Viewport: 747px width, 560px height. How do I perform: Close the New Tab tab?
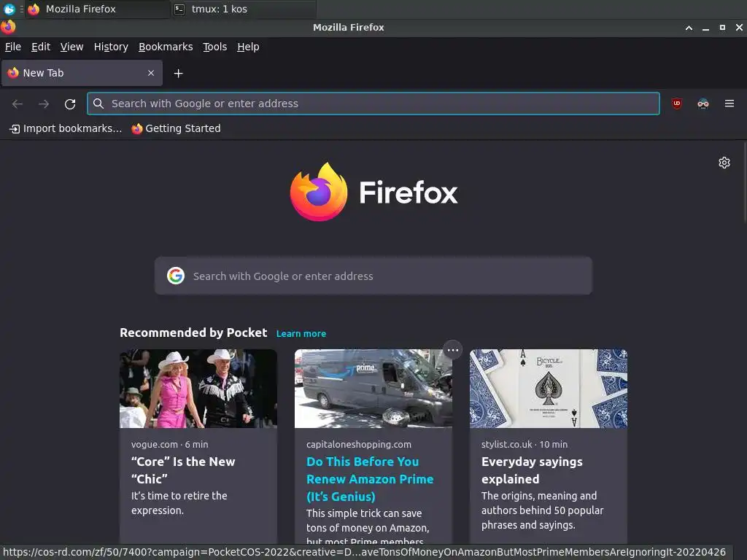(151, 73)
